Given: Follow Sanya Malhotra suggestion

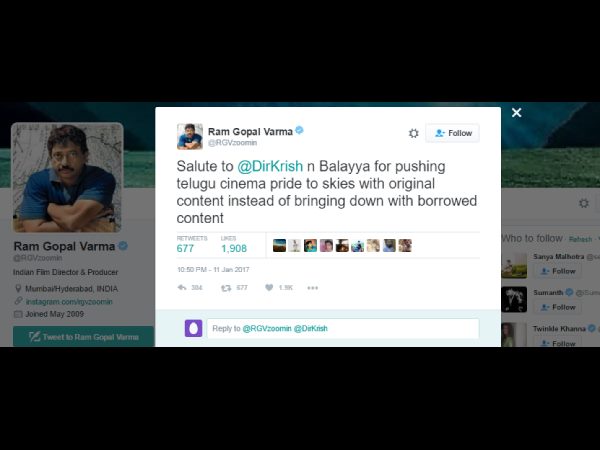Looking at the screenshot, I should tap(558, 271).
